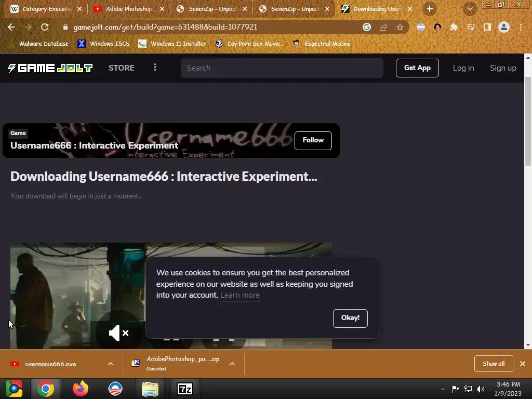Accept cookies with Okay! button
This screenshot has height=399, width=532.
point(350,318)
